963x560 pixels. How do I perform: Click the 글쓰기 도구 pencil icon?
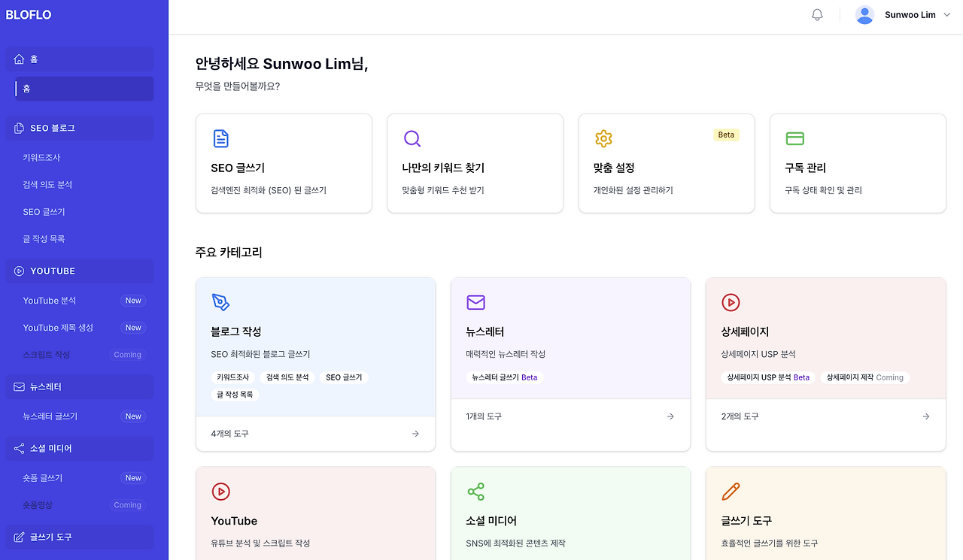click(x=731, y=492)
